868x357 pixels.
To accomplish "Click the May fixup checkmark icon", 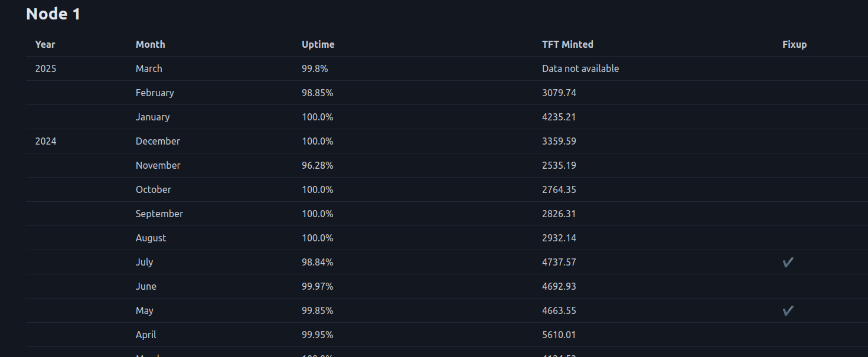I will [x=788, y=311].
